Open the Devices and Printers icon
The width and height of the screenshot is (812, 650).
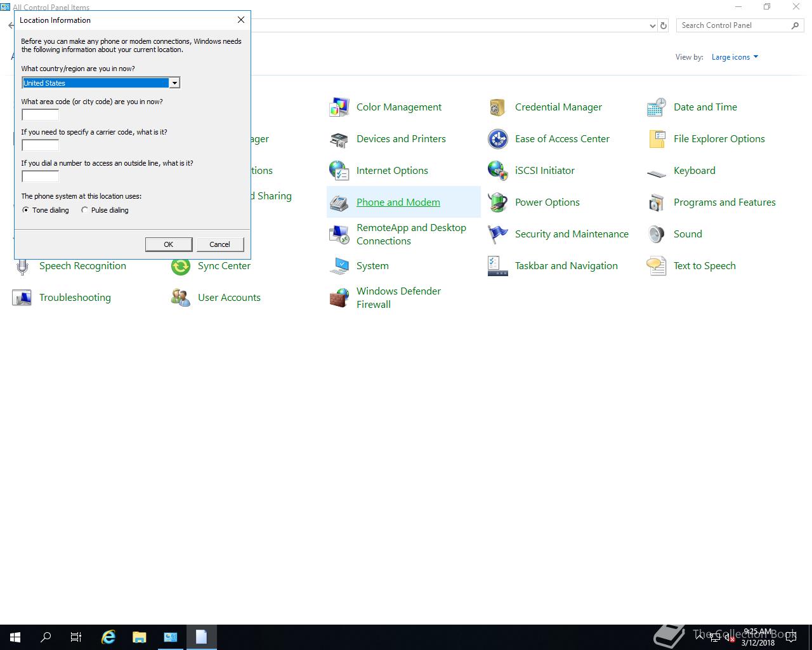339,139
